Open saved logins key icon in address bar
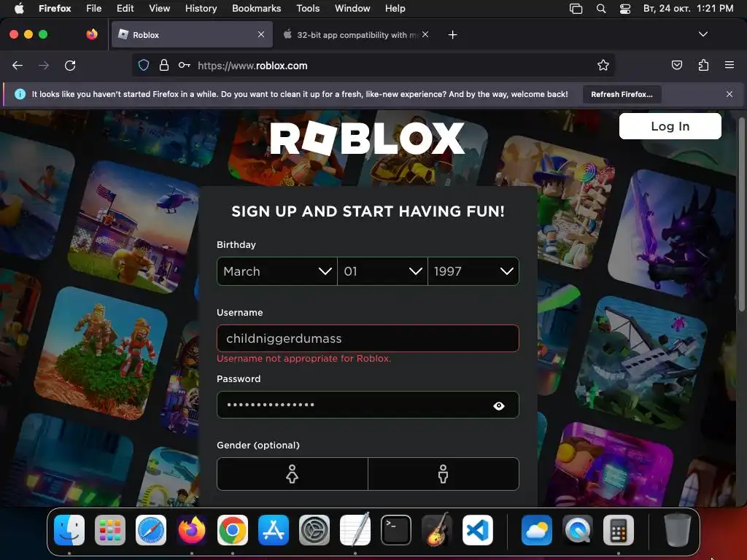 tap(185, 65)
